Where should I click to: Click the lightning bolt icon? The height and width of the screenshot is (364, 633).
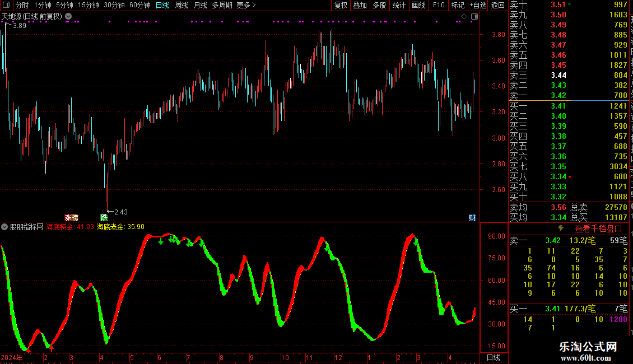click(561, 228)
